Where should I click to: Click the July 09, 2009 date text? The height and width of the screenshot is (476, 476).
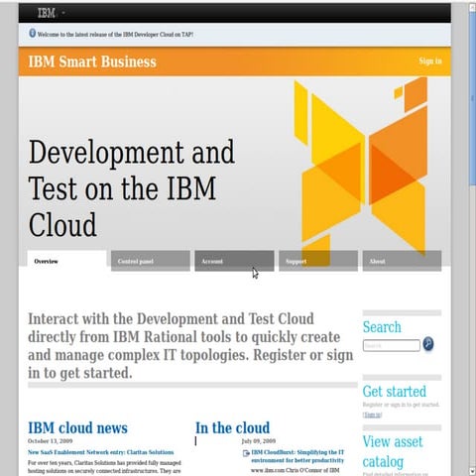(x=259, y=441)
